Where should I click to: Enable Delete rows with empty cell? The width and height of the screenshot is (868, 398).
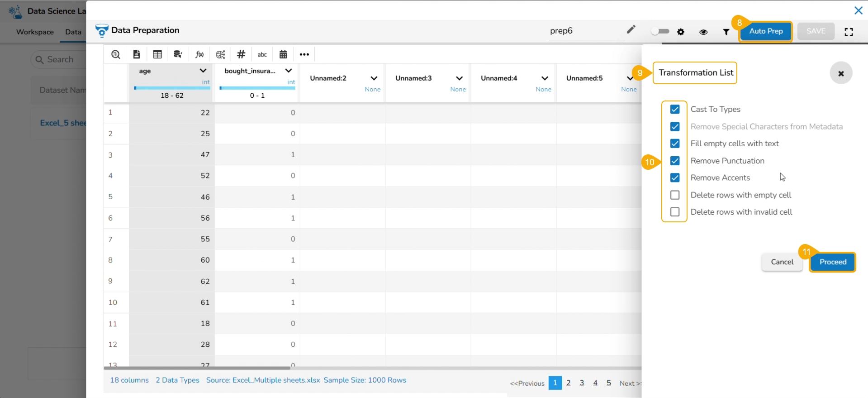[675, 195]
